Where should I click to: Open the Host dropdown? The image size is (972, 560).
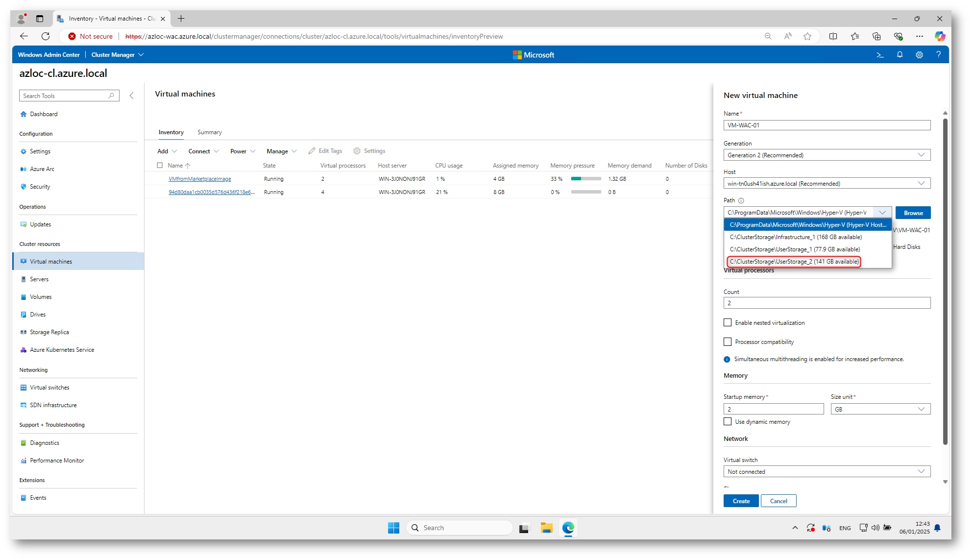827,183
